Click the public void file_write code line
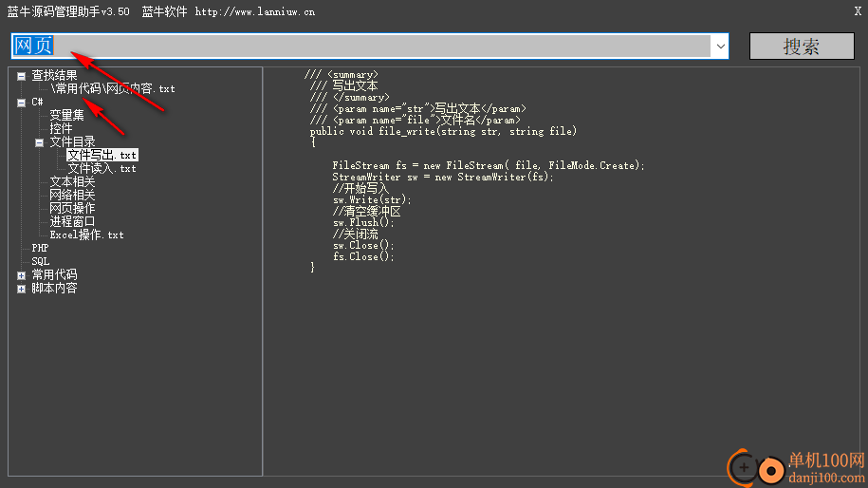Image resolution: width=868 pixels, height=488 pixels. pyautogui.click(x=443, y=131)
